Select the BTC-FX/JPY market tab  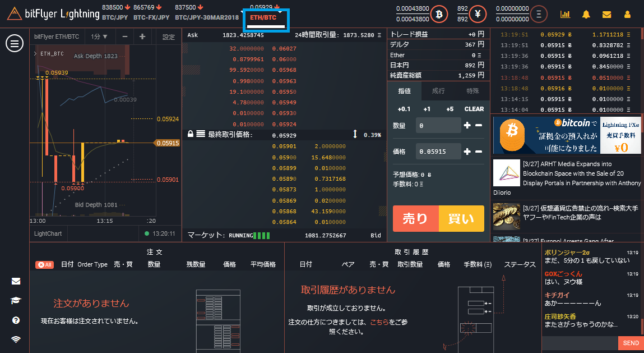click(x=151, y=17)
